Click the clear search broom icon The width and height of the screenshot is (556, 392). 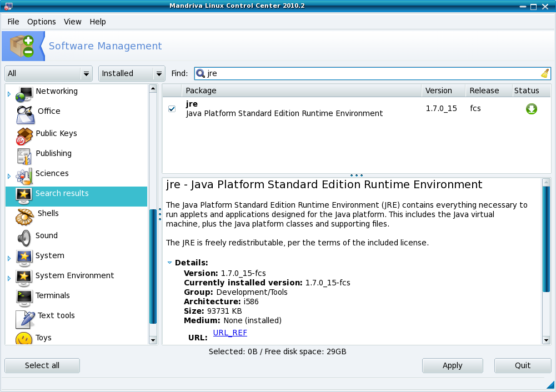click(x=544, y=74)
